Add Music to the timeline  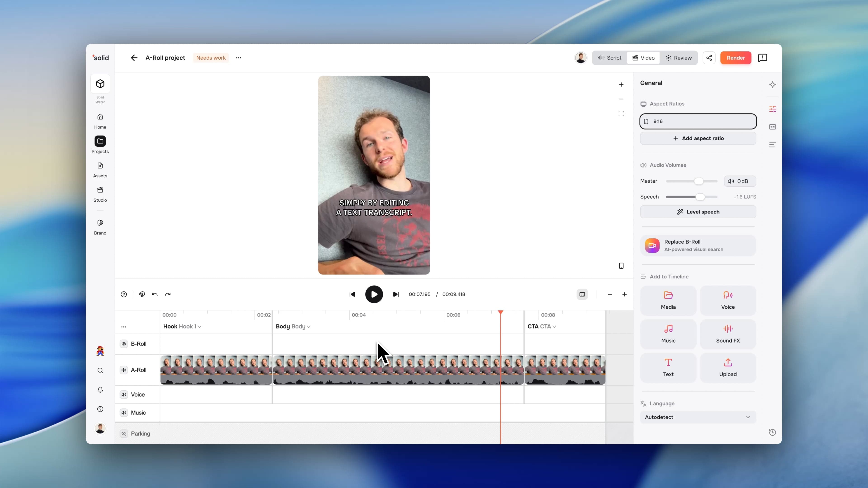point(668,334)
